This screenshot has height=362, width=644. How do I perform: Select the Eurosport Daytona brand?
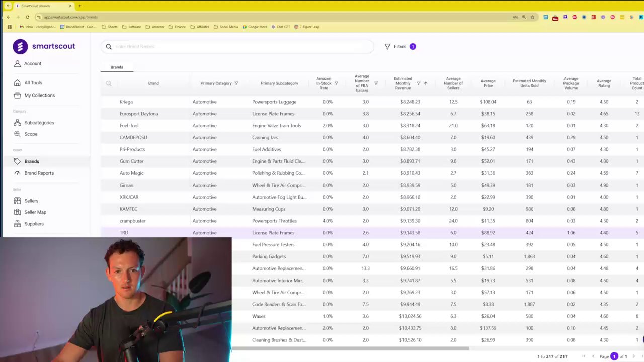[x=139, y=114]
